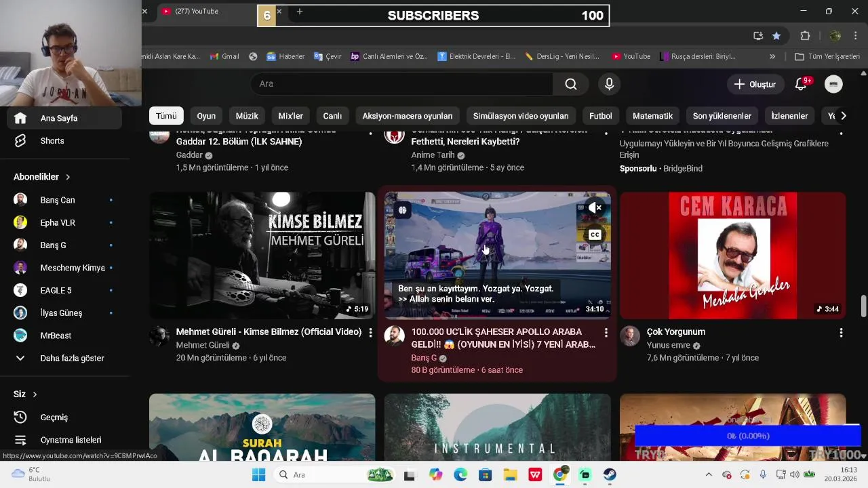Open Meschemy Kimya channel in subscriptions
This screenshot has height=488, width=868.
tap(64, 268)
